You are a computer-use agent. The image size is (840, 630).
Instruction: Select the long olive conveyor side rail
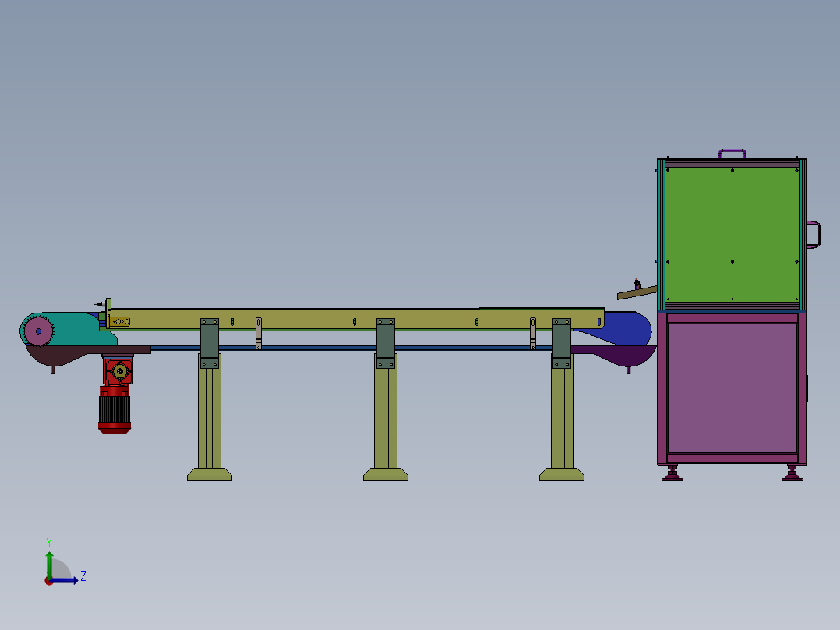(x=356, y=318)
